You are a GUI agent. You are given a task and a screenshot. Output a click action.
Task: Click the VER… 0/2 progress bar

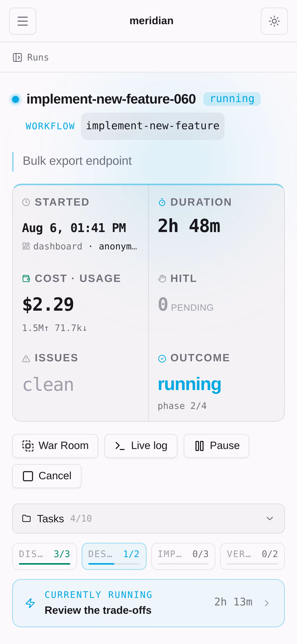pyautogui.click(x=252, y=564)
